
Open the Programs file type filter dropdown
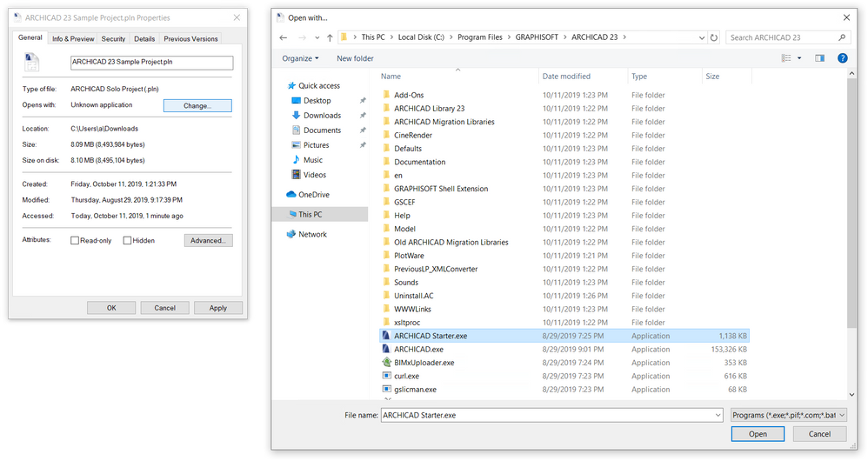click(x=789, y=415)
